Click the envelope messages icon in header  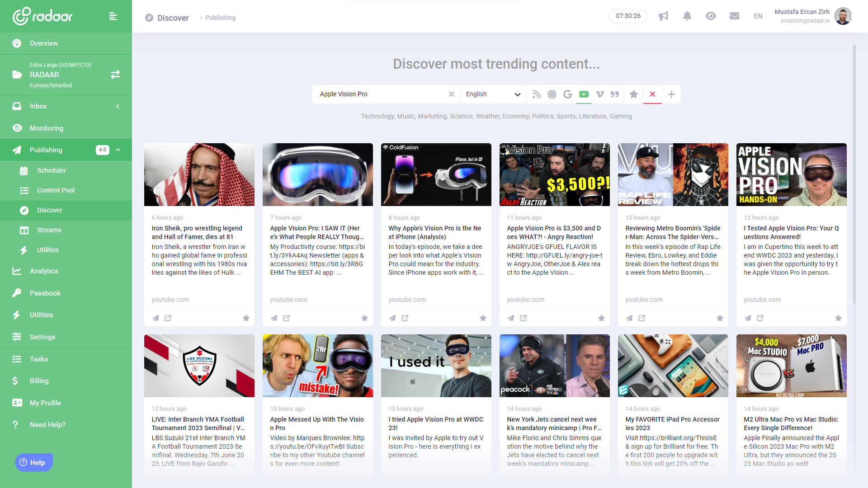(x=734, y=16)
